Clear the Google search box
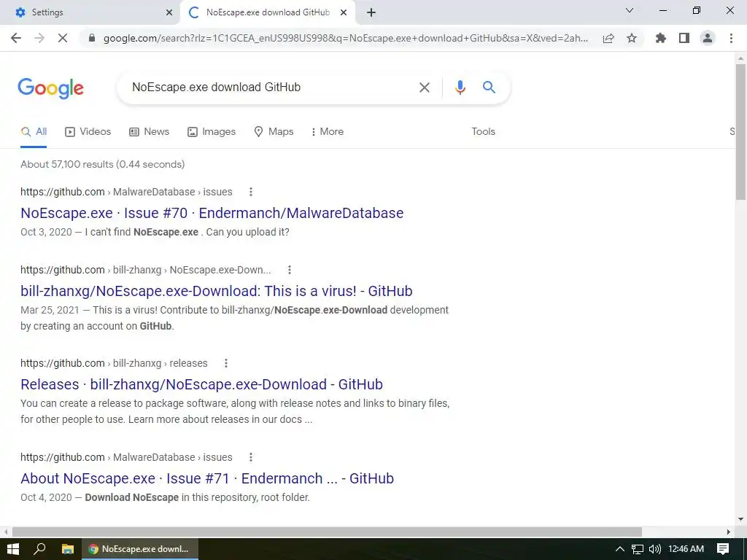This screenshot has width=747, height=560. 425,87
